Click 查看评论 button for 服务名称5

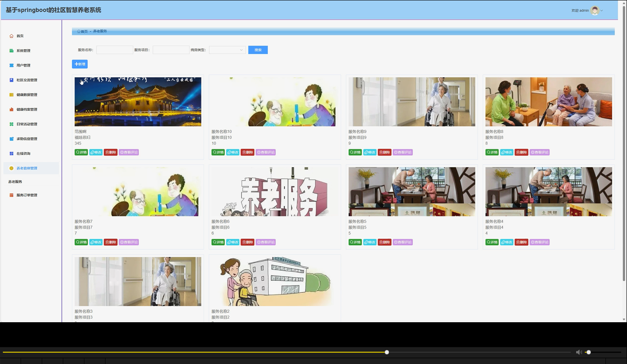coord(402,242)
